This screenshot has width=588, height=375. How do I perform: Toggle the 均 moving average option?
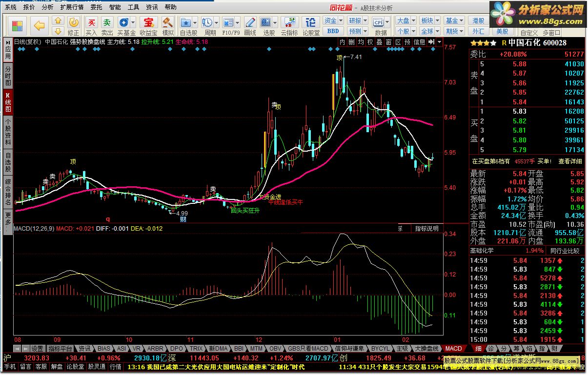pyautogui.click(x=361, y=42)
